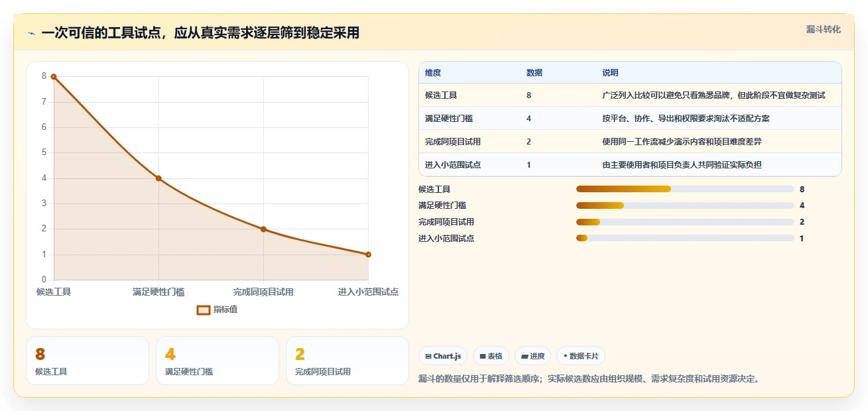Click the 完成同项目试用 progress bar
868x411 pixels.
[685, 222]
